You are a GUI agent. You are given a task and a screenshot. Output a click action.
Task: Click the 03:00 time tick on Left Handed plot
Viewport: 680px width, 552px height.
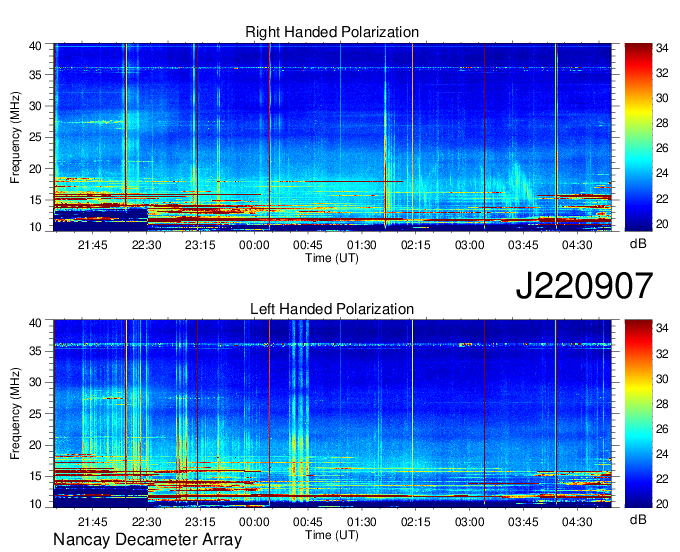point(469,522)
